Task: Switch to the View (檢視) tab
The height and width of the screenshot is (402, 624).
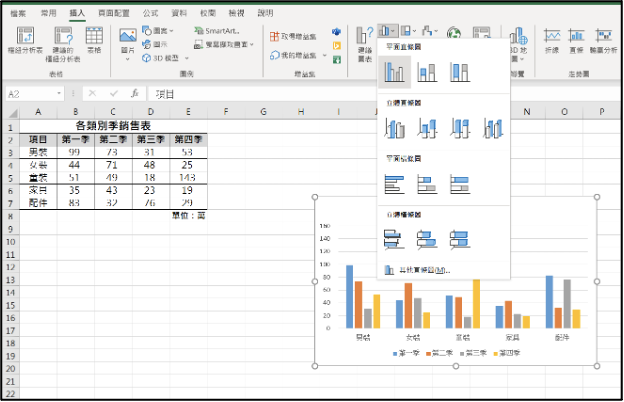Action: click(x=236, y=13)
